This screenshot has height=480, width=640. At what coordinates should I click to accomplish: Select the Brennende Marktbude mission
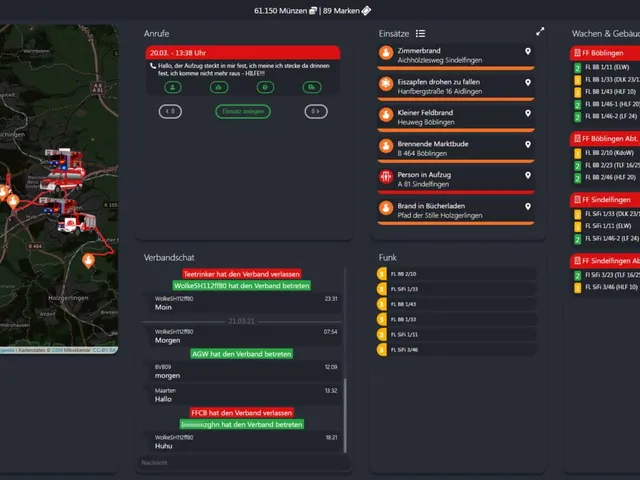pos(456,149)
